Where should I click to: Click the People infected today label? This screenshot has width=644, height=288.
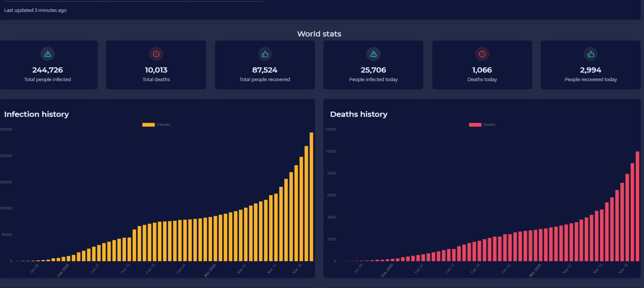tap(373, 79)
